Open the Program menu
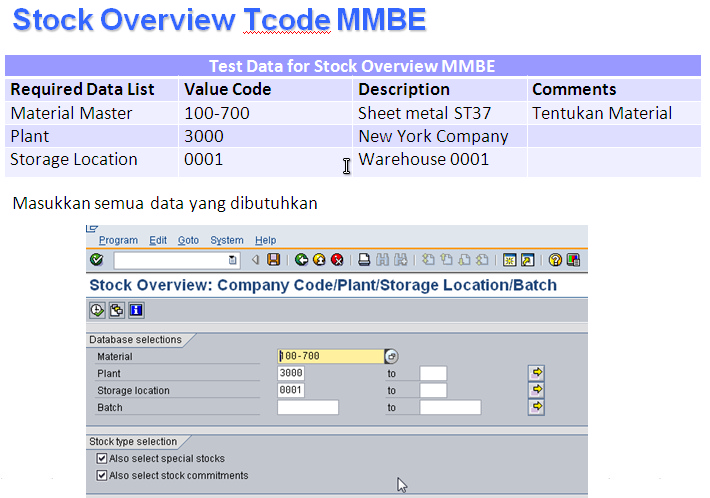Image resolution: width=710 pixels, height=498 pixels. tap(118, 240)
